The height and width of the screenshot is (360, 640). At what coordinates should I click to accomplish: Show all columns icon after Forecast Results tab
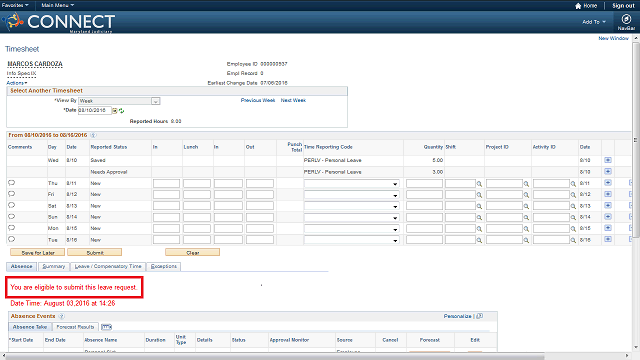pos(106,327)
